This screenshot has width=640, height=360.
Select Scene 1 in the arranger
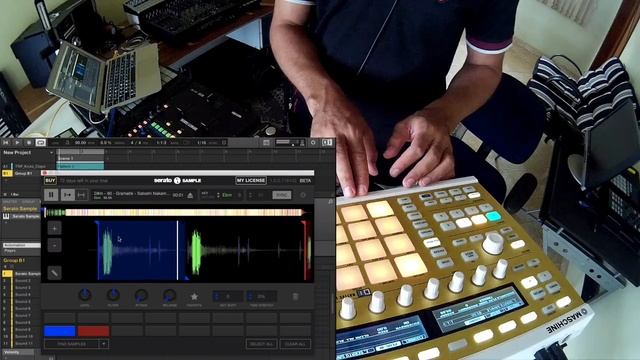coord(80,158)
